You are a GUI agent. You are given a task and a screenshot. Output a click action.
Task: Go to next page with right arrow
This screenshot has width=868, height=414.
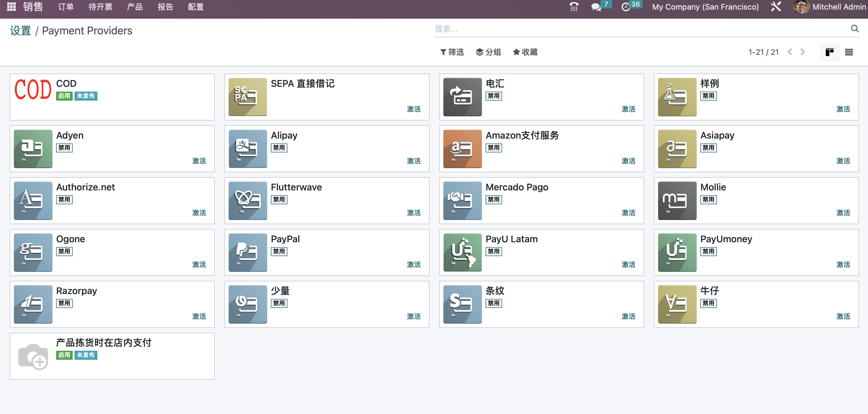[x=803, y=52]
